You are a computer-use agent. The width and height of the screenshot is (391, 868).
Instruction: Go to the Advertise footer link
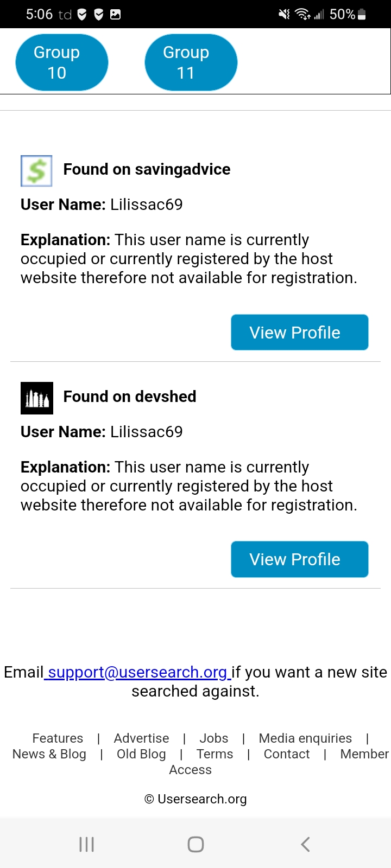tap(141, 738)
